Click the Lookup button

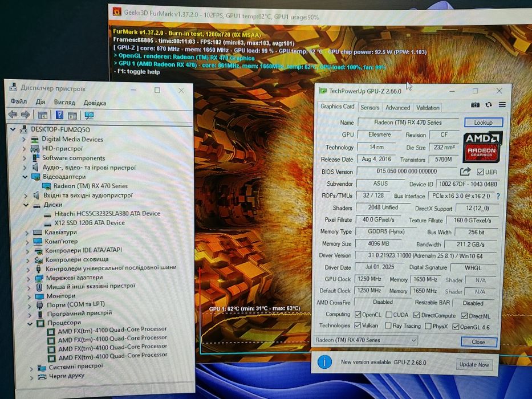point(483,123)
